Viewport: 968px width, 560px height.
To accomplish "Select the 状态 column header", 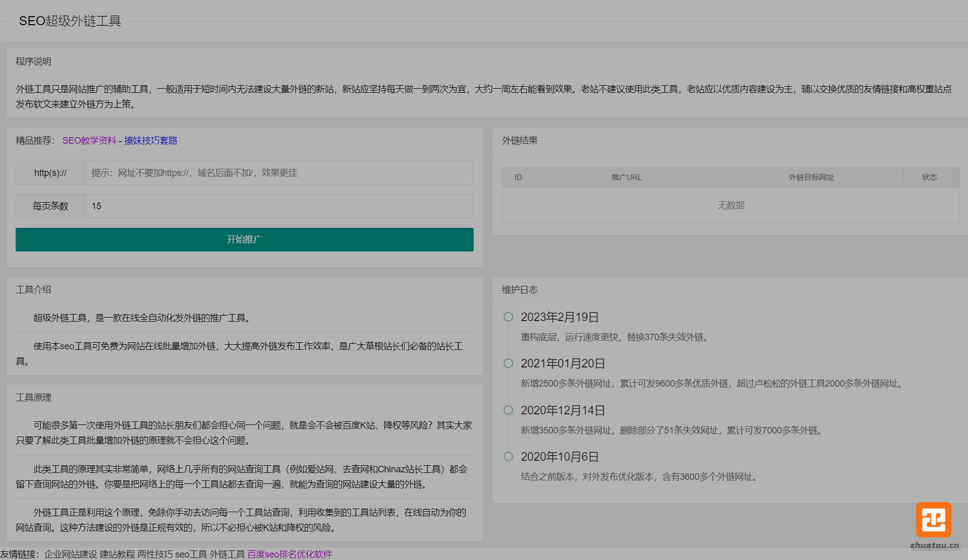I will tap(930, 177).
